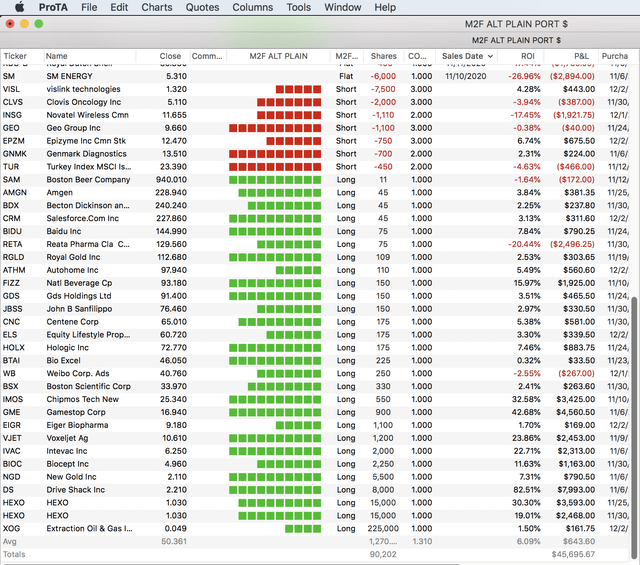Image resolution: width=640 pixels, height=565 pixels.
Task: Open the File menu
Action: (89, 7)
